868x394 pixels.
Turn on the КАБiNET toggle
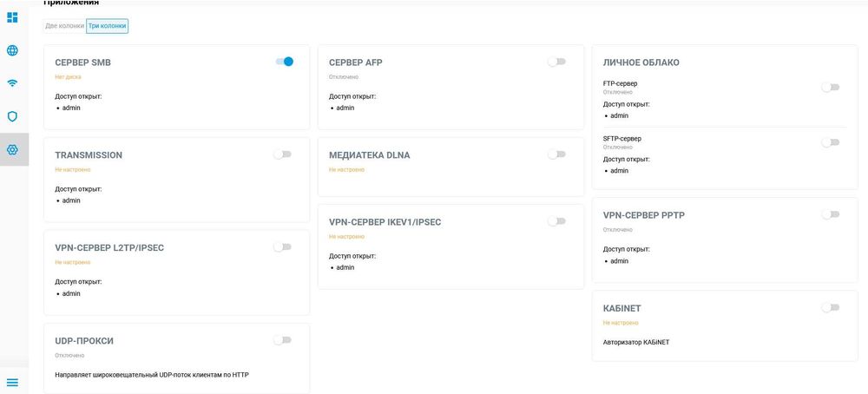830,307
